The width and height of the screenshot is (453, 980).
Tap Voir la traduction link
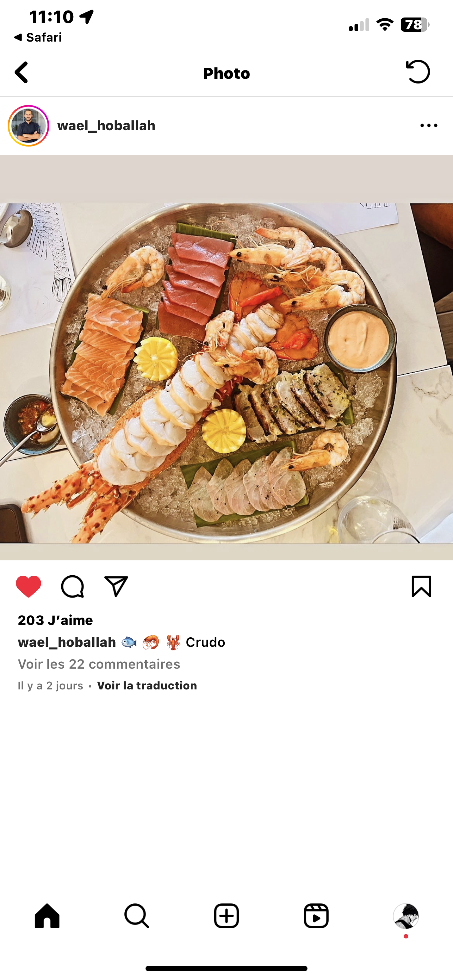tap(147, 685)
